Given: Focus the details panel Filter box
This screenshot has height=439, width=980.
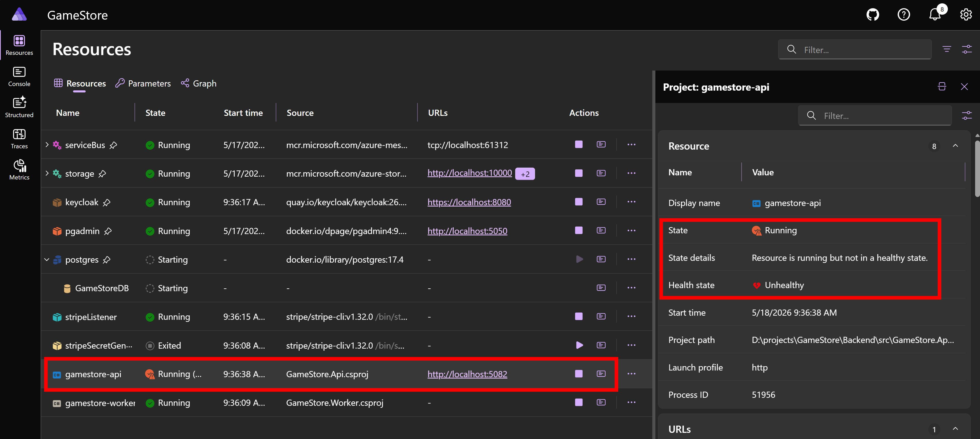Looking at the screenshot, I should pos(875,115).
